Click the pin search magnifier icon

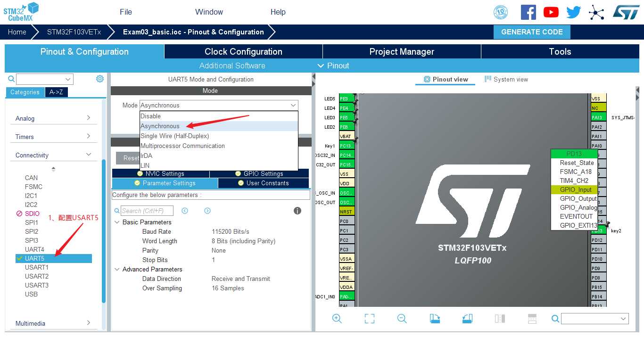pos(555,319)
